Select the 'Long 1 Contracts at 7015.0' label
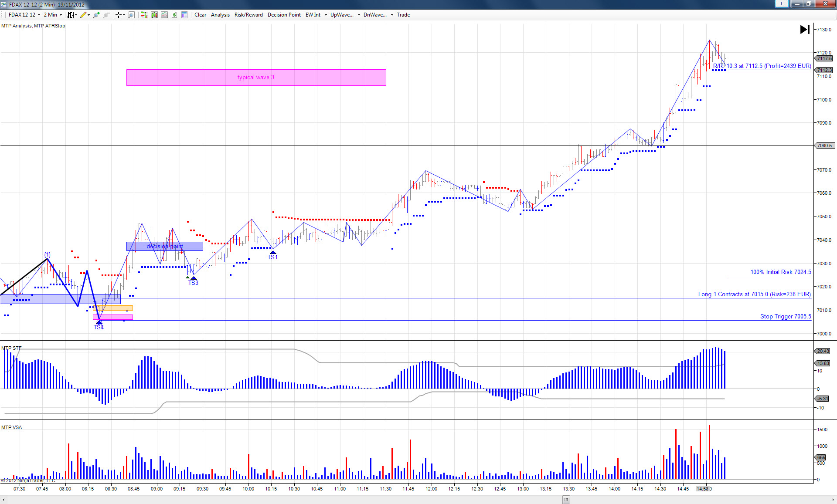This screenshot has width=837, height=504. click(755, 294)
